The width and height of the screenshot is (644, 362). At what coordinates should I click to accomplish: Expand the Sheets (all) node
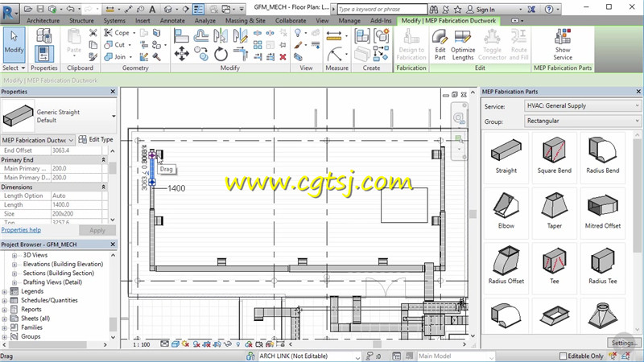[4, 319]
